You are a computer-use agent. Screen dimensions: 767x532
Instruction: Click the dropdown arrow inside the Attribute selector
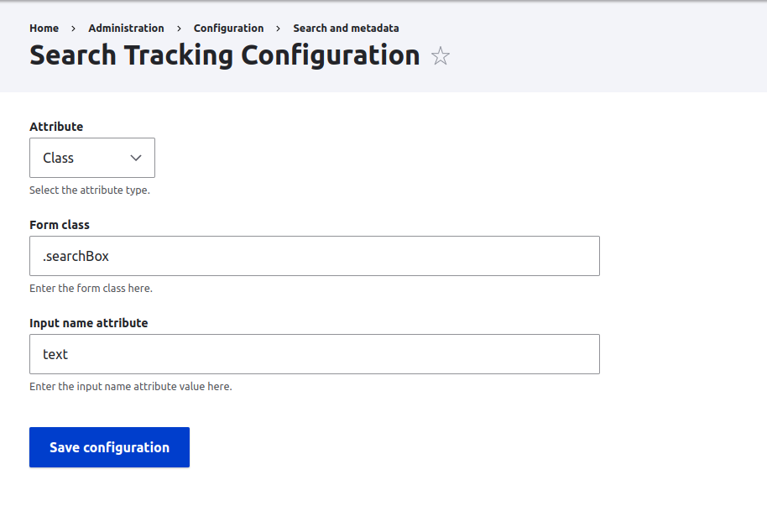pos(135,158)
